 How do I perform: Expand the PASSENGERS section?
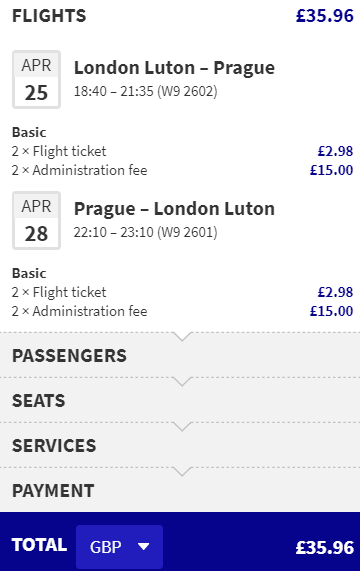[x=180, y=355]
